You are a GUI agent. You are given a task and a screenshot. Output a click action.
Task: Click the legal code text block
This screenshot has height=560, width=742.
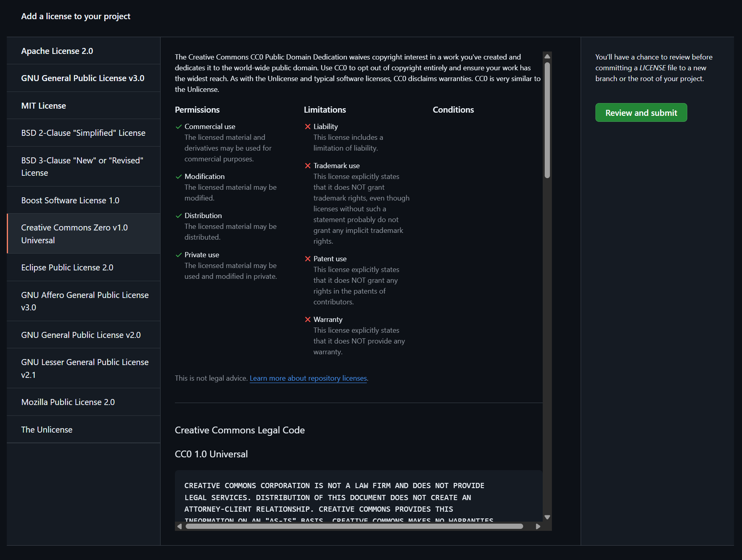(x=359, y=496)
